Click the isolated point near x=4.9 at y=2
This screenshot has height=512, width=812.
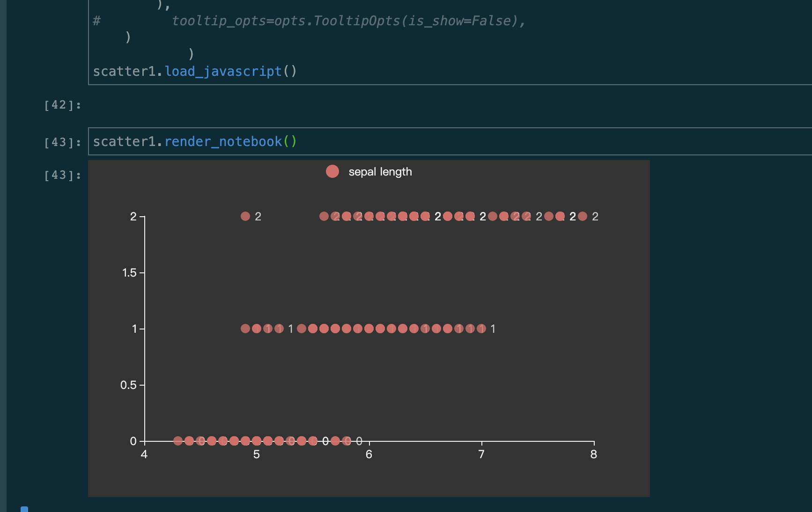point(245,216)
